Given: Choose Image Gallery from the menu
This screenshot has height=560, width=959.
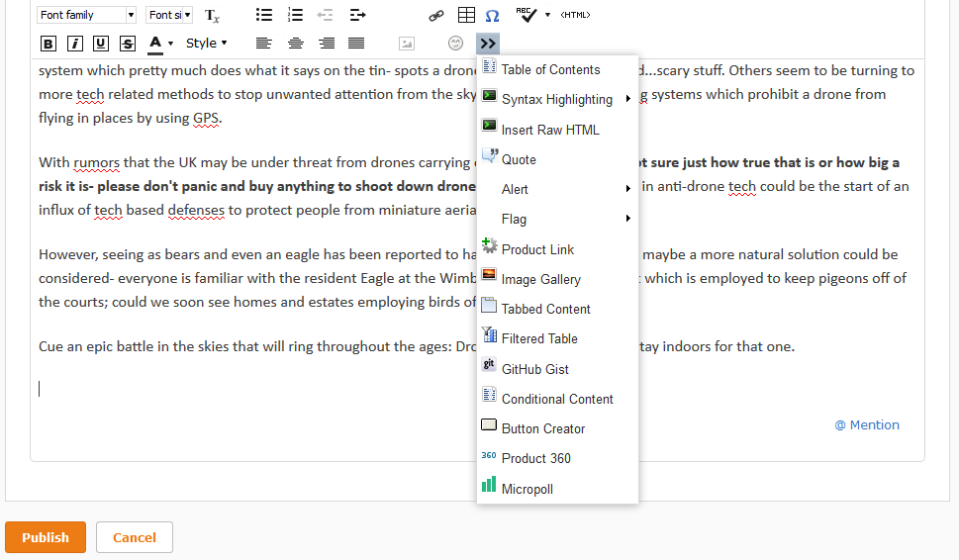Looking at the screenshot, I should [540, 279].
